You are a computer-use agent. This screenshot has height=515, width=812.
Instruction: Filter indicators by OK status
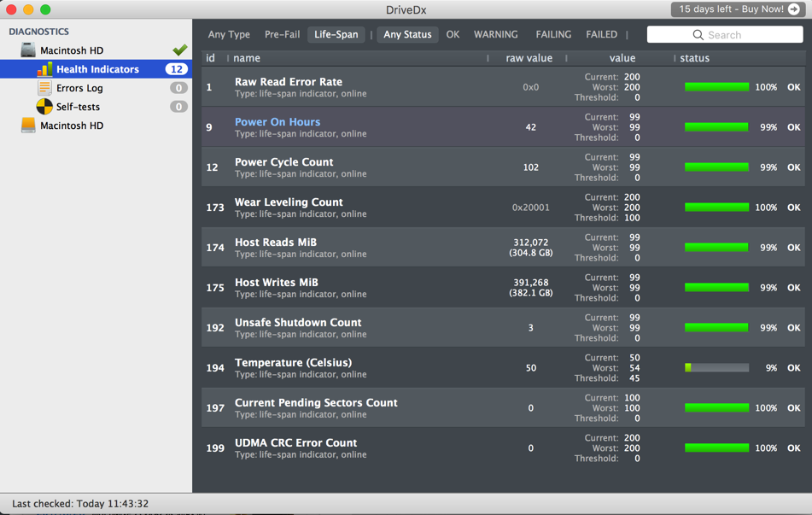coord(453,34)
